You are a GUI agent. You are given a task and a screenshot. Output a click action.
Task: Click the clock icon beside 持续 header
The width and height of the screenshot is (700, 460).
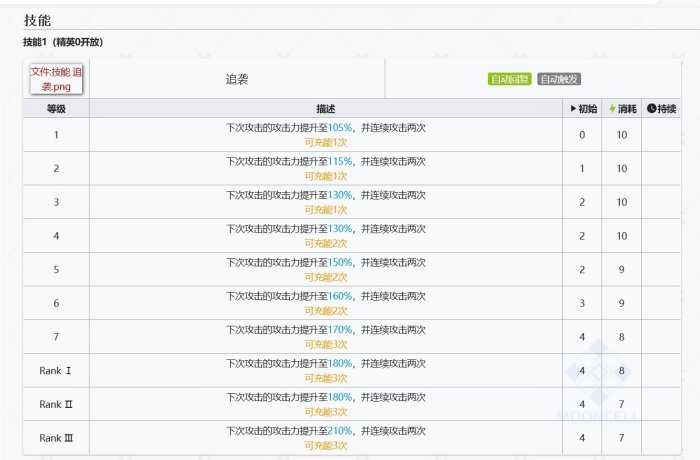652,108
